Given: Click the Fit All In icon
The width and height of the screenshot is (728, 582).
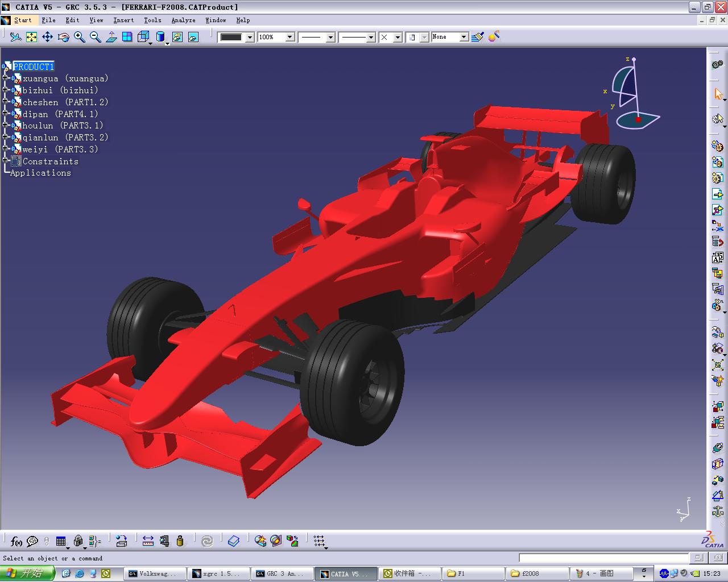Looking at the screenshot, I should point(31,37).
